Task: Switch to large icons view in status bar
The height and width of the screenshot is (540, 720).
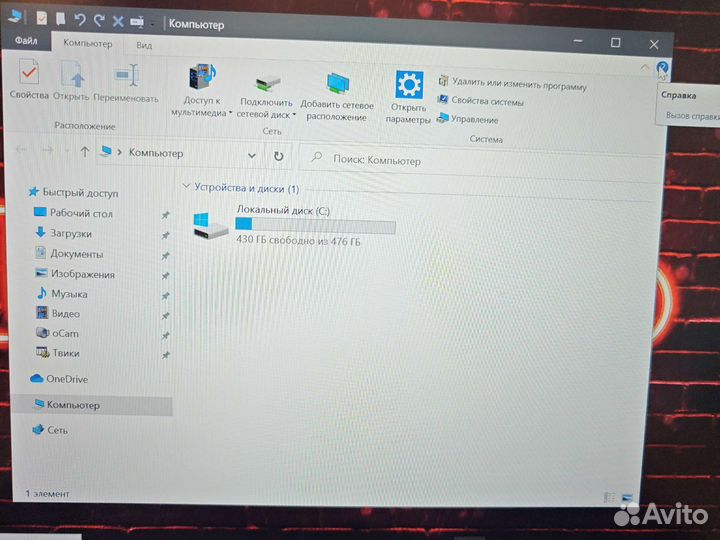Action: (x=627, y=498)
